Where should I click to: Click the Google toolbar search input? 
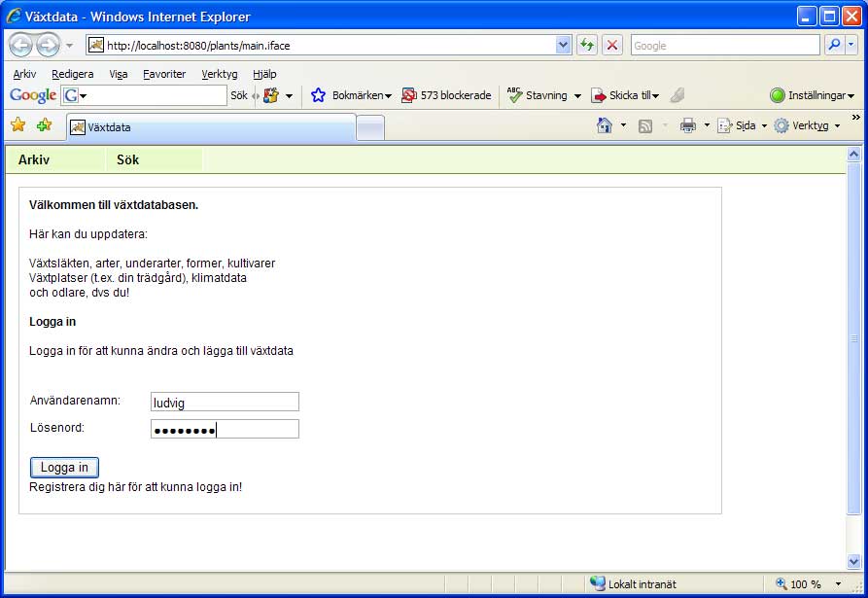click(144, 95)
